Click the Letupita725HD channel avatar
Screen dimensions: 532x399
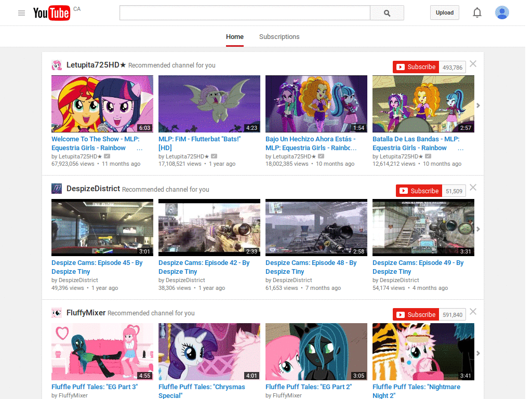(57, 65)
